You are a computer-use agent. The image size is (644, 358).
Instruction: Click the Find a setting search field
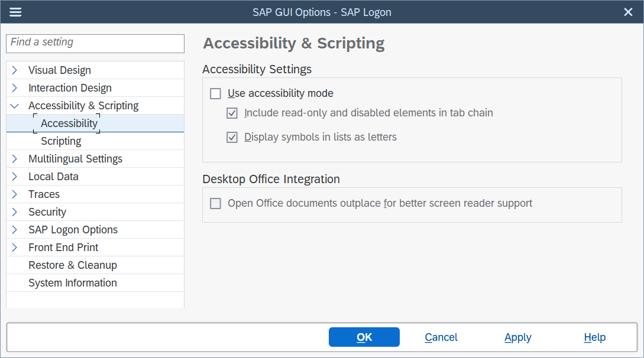[95, 44]
